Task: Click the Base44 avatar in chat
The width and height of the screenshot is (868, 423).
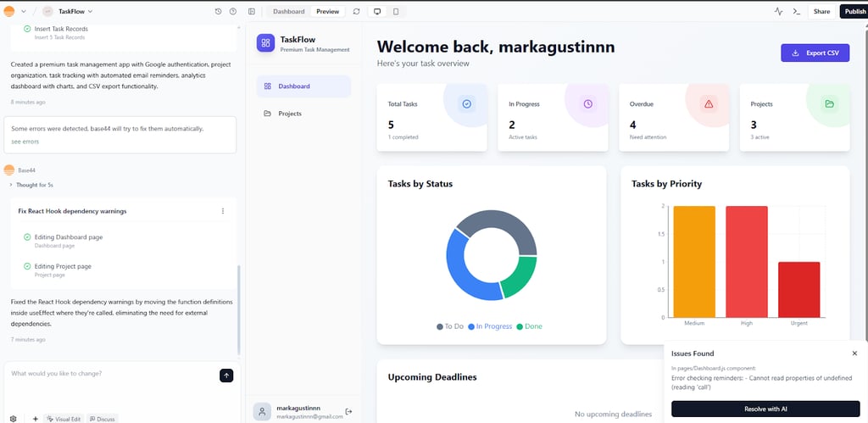Action: pyautogui.click(x=8, y=170)
